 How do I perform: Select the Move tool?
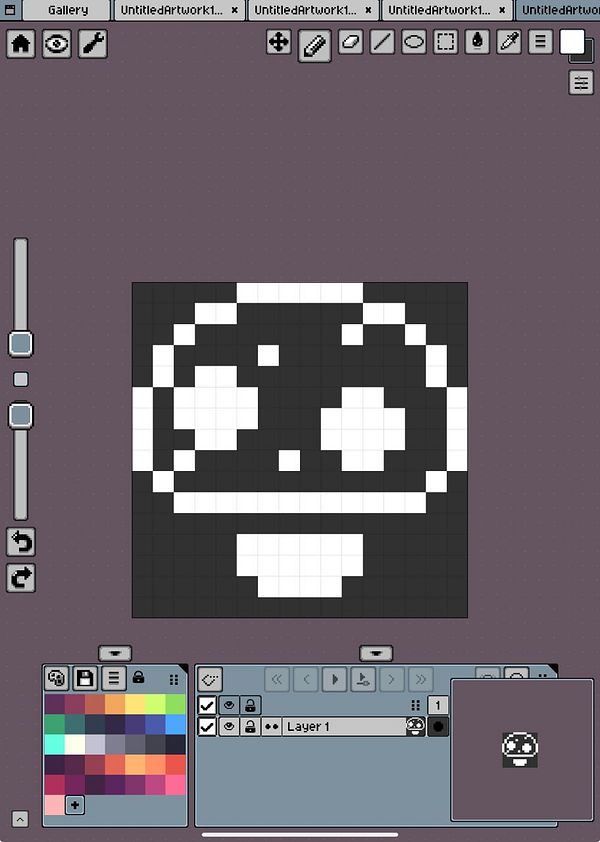[x=279, y=42]
